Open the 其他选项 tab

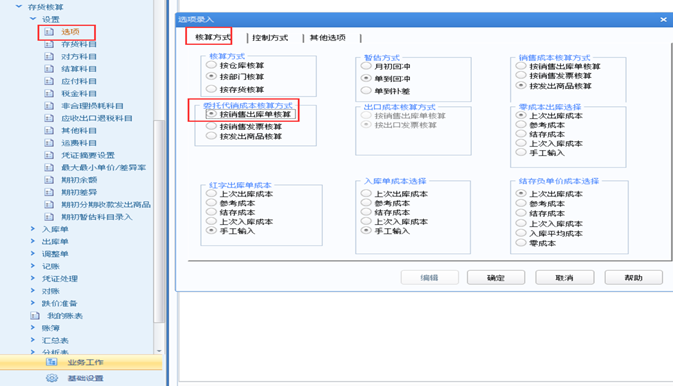pos(327,38)
